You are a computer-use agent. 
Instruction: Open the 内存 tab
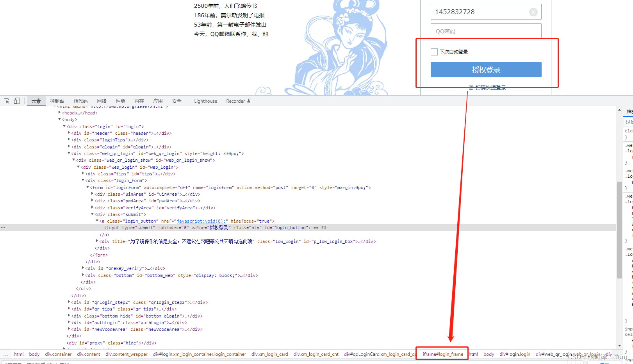point(139,101)
